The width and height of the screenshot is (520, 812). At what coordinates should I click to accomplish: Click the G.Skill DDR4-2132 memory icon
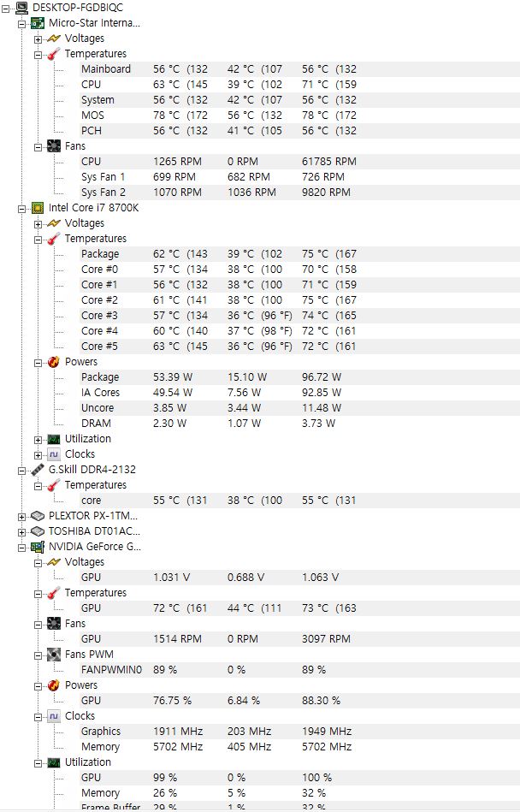(x=38, y=470)
